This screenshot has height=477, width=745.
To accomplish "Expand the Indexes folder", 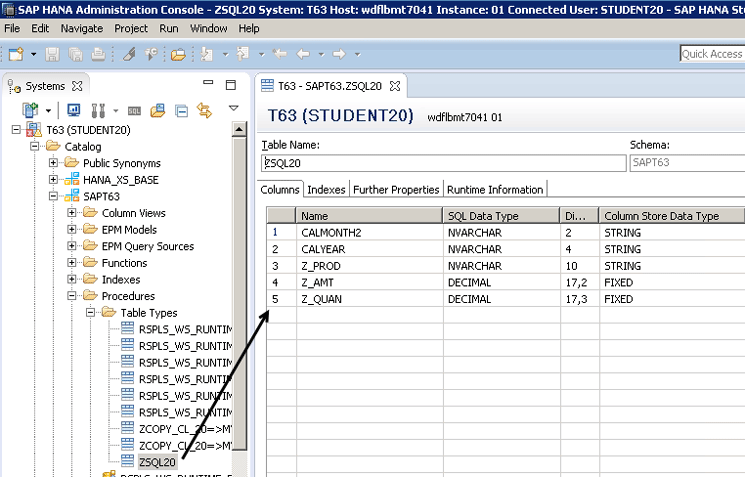I will point(72,279).
